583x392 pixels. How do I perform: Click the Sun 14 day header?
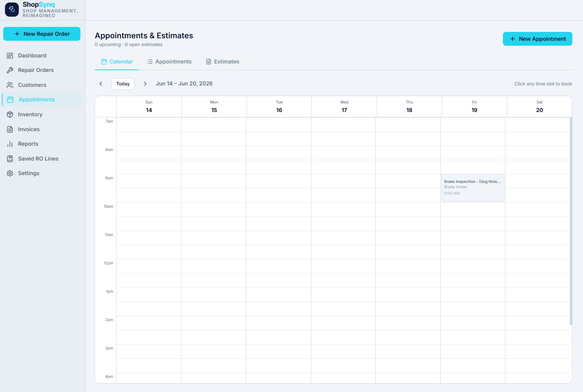coord(149,107)
